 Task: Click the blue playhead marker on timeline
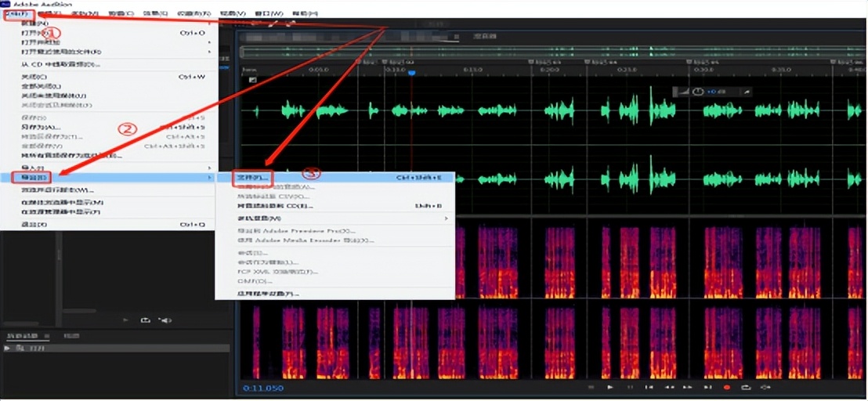point(411,73)
